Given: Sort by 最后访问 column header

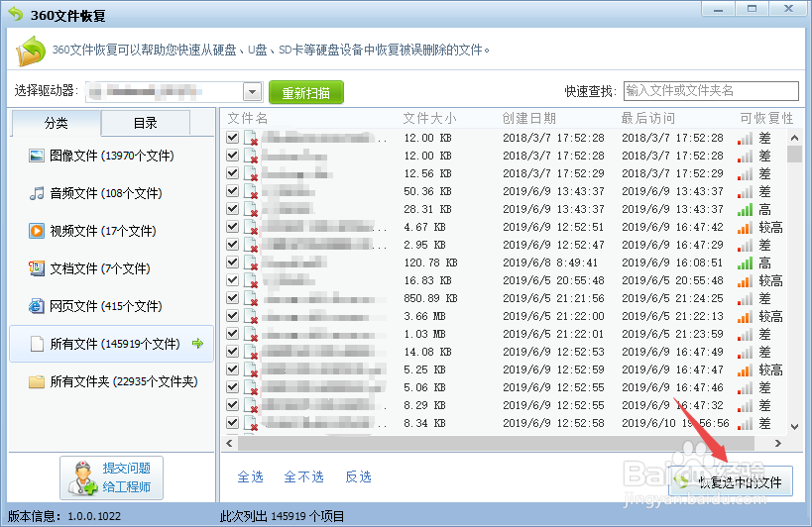Looking at the screenshot, I should coord(647,119).
